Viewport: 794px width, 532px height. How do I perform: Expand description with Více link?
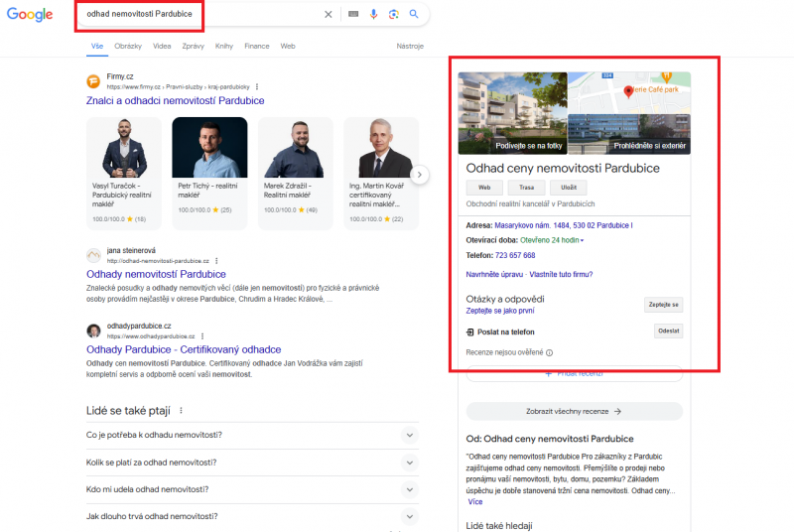475,502
